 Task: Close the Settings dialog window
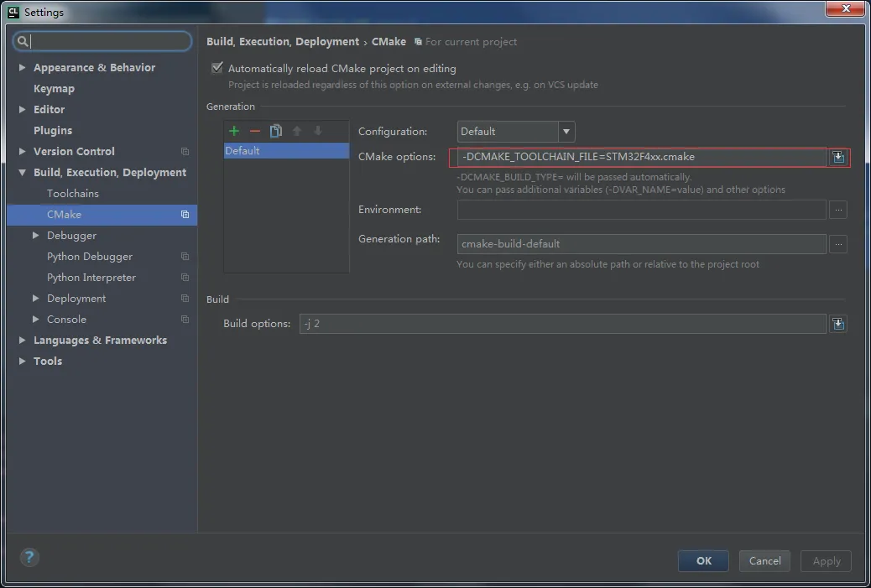(846, 9)
